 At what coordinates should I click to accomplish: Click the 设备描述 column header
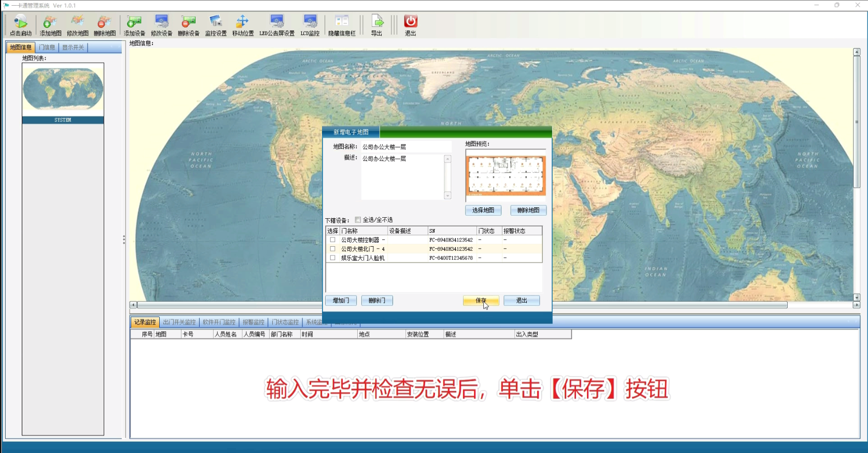pyautogui.click(x=407, y=231)
